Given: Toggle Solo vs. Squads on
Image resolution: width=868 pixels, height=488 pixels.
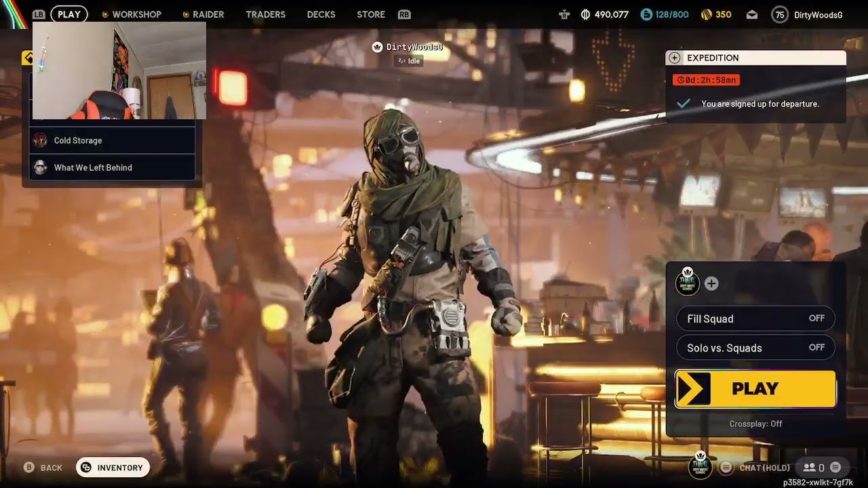Looking at the screenshot, I should pyautogui.click(x=755, y=348).
